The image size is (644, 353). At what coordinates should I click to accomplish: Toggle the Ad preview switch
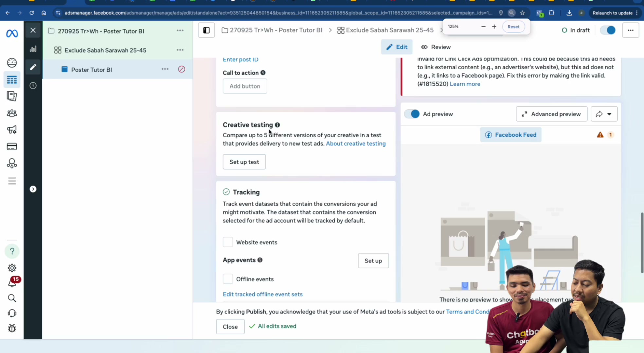click(x=412, y=114)
